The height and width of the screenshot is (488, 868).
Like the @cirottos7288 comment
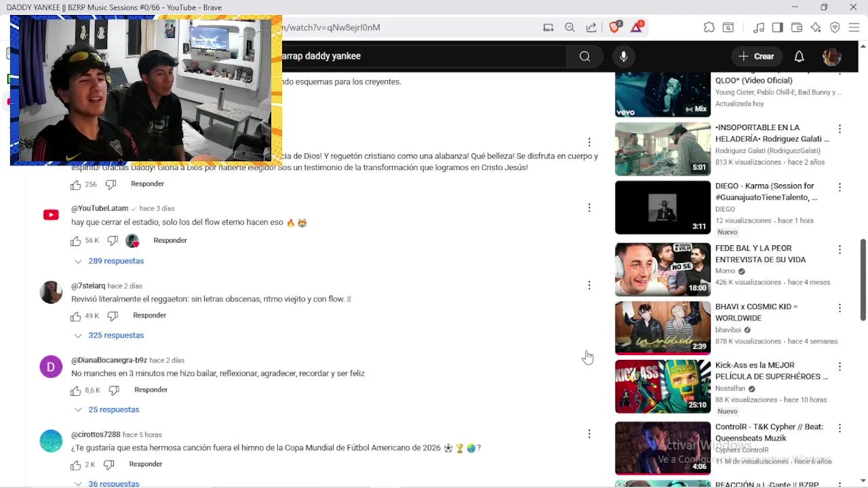[x=75, y=465]
